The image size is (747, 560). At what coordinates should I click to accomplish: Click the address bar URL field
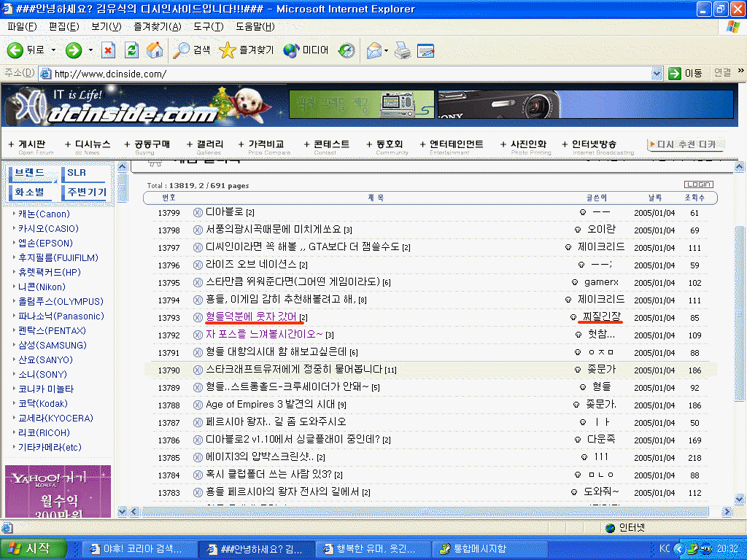[350, 74]
